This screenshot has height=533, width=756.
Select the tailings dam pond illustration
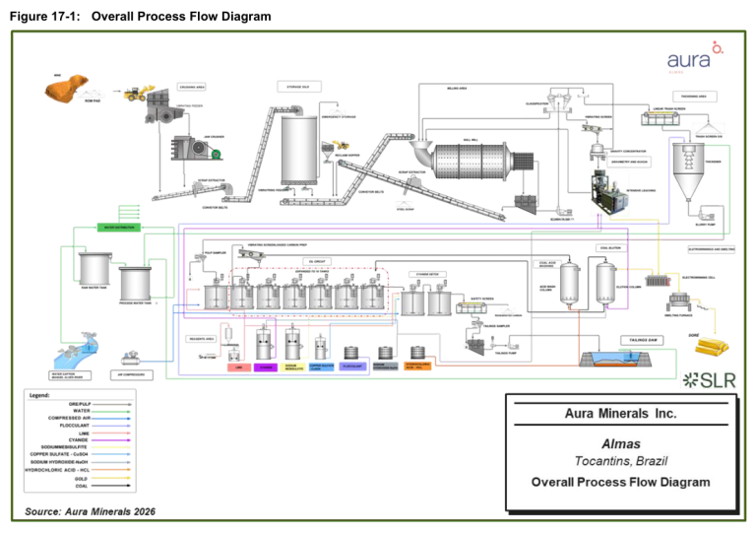tap(615, 360)
